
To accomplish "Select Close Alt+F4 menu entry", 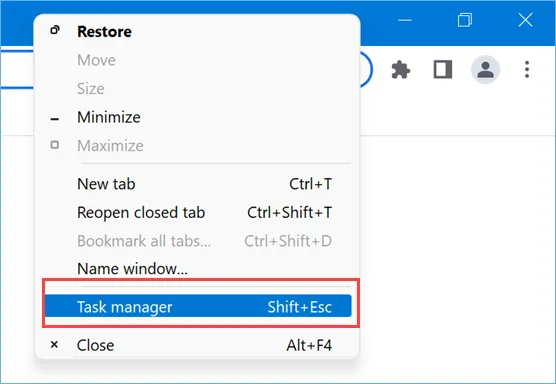I will 198,345.
